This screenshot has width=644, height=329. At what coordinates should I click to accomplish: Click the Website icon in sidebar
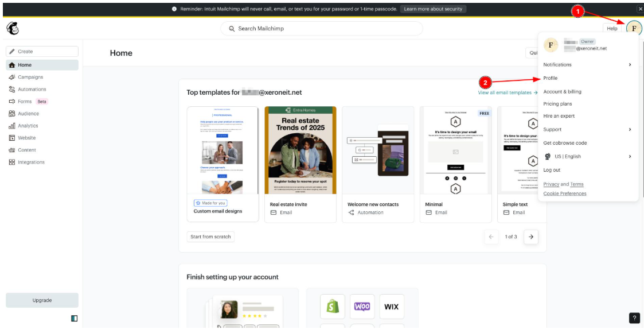[12, 138]
